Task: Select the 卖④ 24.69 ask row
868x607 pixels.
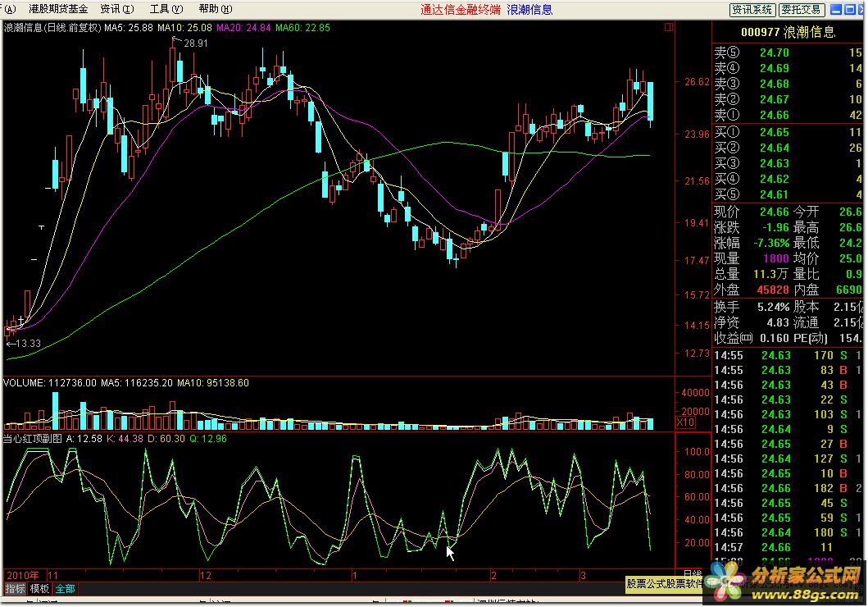Action: tap(787, 68)
